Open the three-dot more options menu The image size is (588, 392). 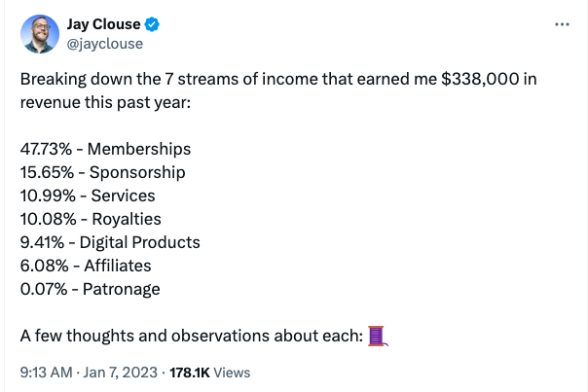point(562,24)
